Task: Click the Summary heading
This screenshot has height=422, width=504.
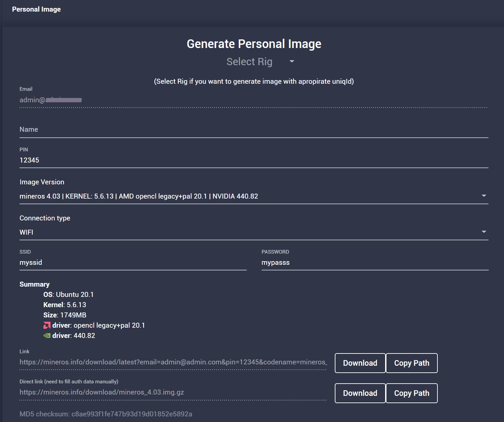Action: point(34,284)
